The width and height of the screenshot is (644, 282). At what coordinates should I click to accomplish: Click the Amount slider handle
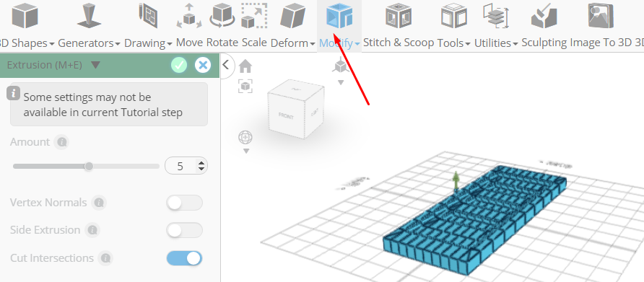coord(89,167)
